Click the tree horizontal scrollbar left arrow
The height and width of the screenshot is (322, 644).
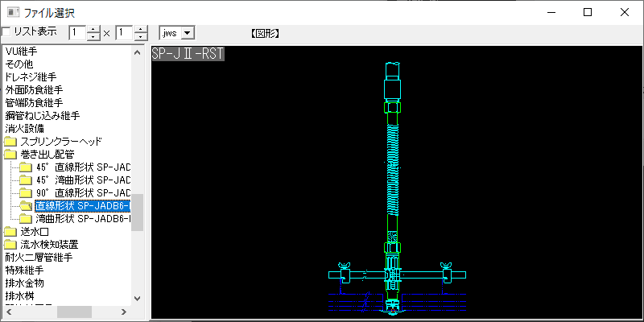pos(10,312)
